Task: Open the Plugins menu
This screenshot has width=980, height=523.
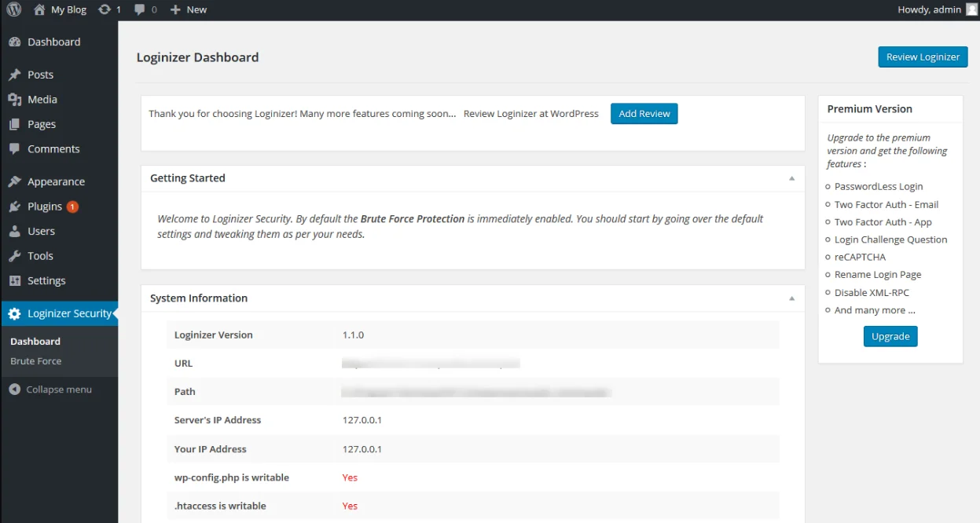Action: coord(45,207)
